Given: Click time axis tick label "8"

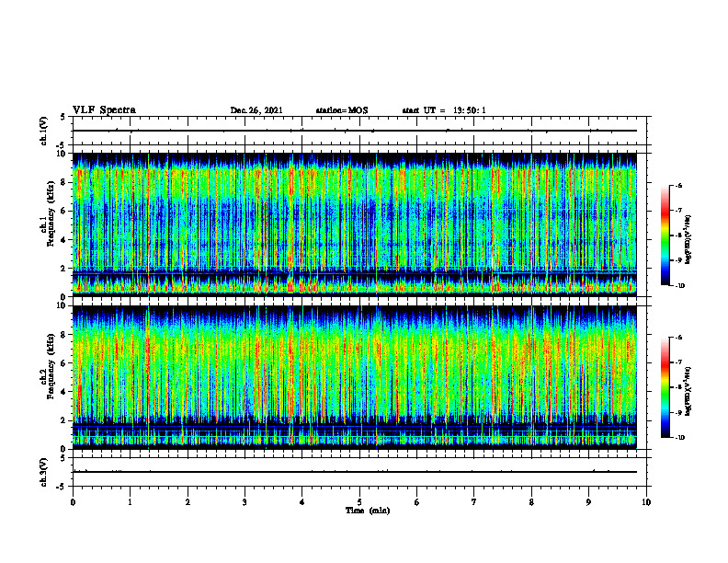Looking at the screenshot, I should coord(531,502).
